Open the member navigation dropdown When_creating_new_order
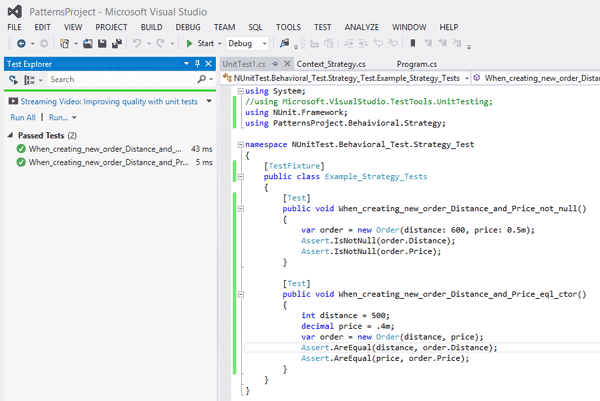The image size is (600, 401). (x=537, y=78)
